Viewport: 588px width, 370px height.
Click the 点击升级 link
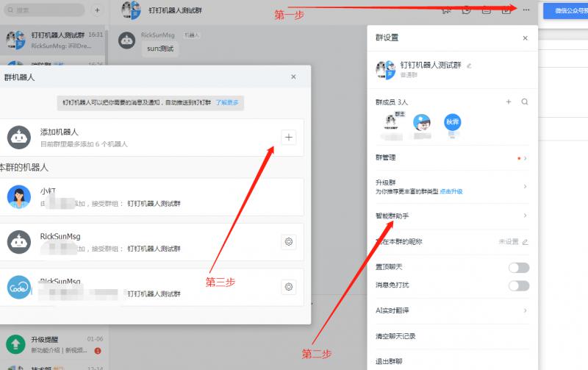coord(451,191)
